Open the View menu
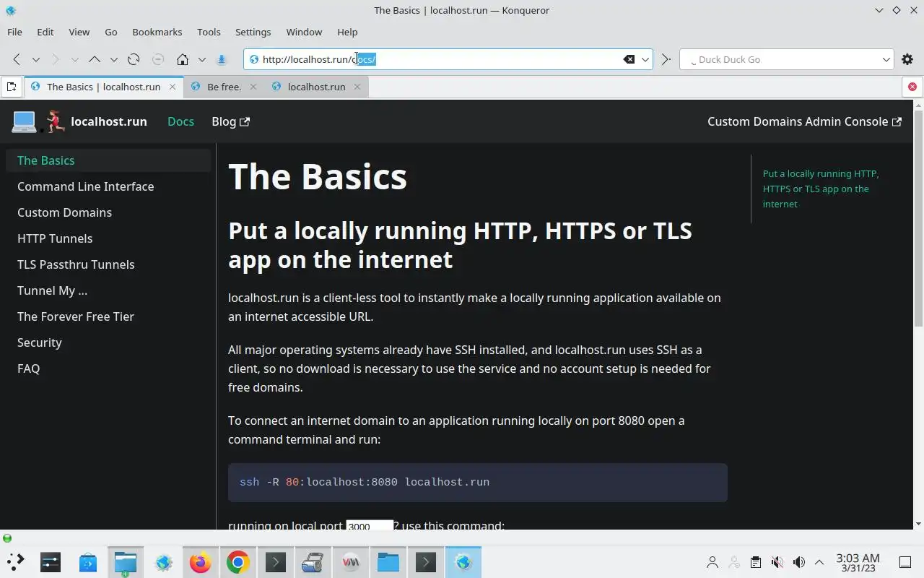 click(x=79, y=32)
